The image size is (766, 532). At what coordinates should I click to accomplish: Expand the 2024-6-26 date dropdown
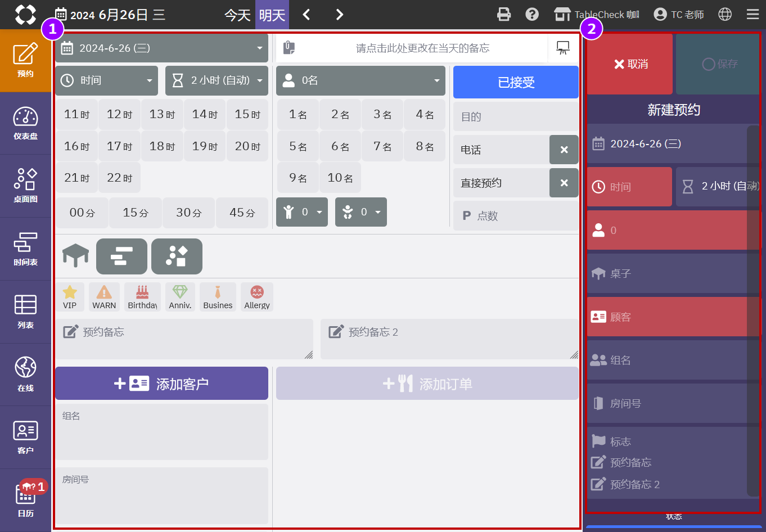tap(162, 48)
